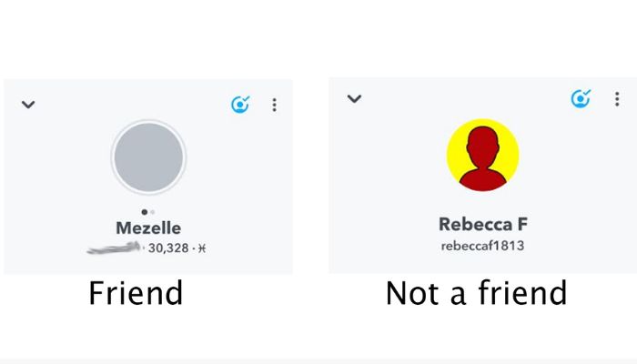Viewport: 637px width, 364px height.
Task: Click the "Friend" caption label
Action: (136, 292)
